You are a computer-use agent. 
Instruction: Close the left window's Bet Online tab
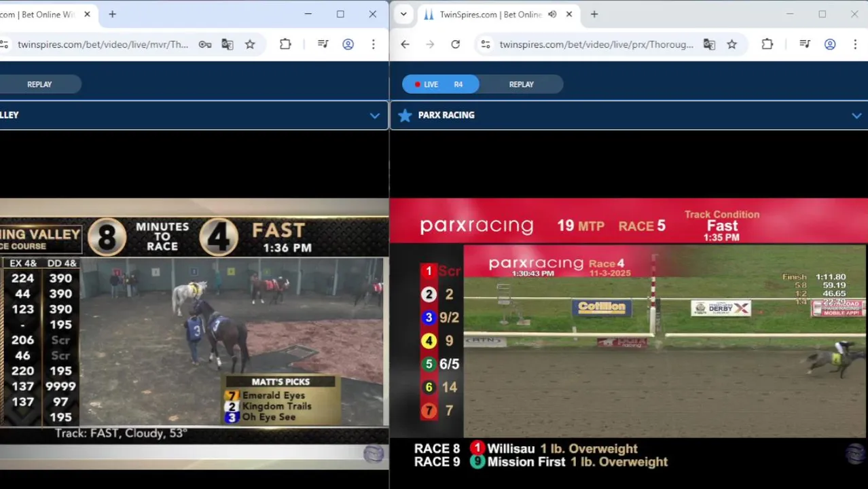pyautogui.click(x=87, y=14)
